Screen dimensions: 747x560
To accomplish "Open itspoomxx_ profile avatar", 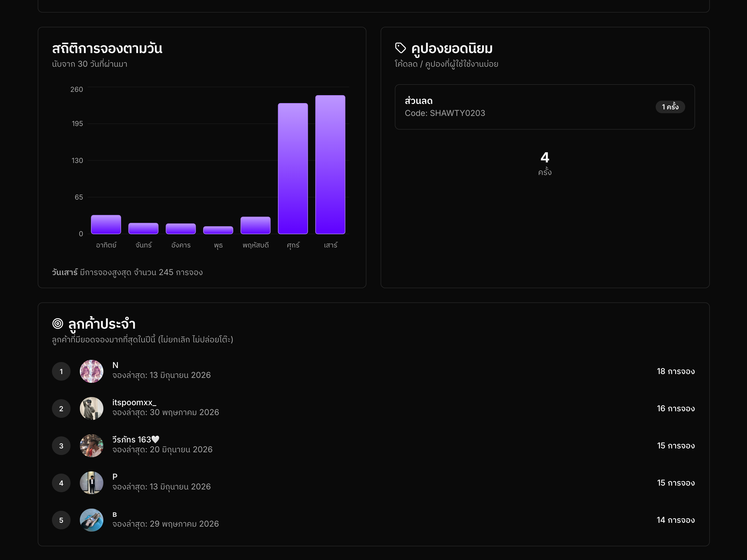I will coord(92,408).
